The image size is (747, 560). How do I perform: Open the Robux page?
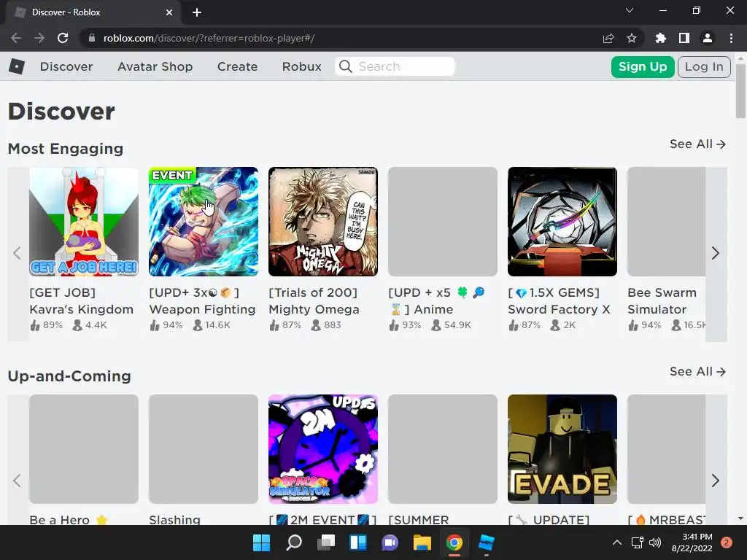(x=301, y=66)
